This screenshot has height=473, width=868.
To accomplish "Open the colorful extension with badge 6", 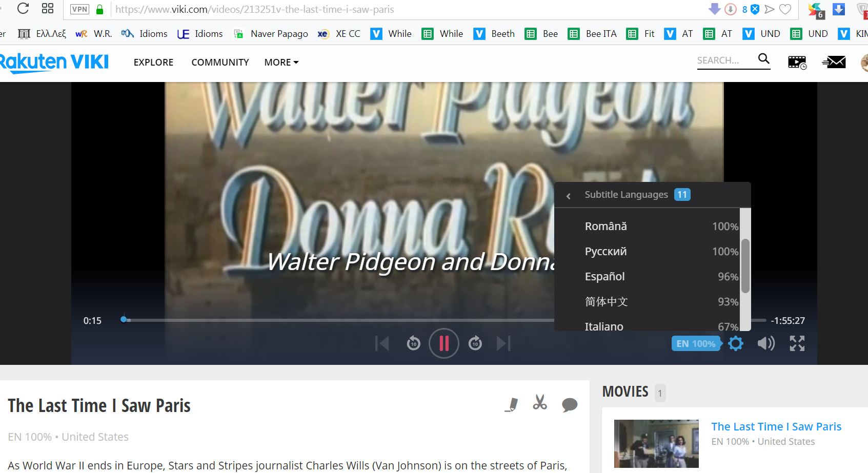I will click(x=816, y=10).
